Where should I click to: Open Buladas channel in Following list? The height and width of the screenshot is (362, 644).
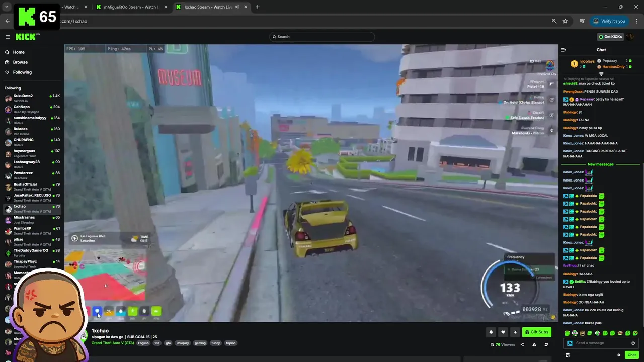tap(31, 131)
